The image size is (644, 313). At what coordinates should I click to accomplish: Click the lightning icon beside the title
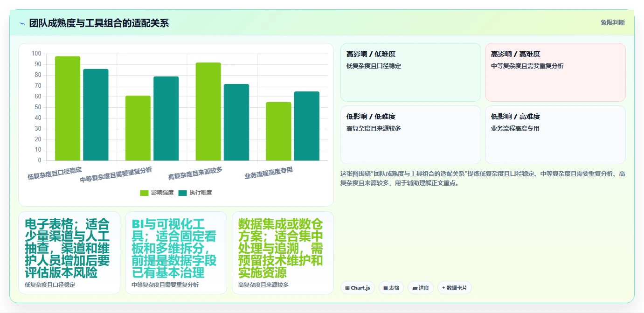(22, 23)
